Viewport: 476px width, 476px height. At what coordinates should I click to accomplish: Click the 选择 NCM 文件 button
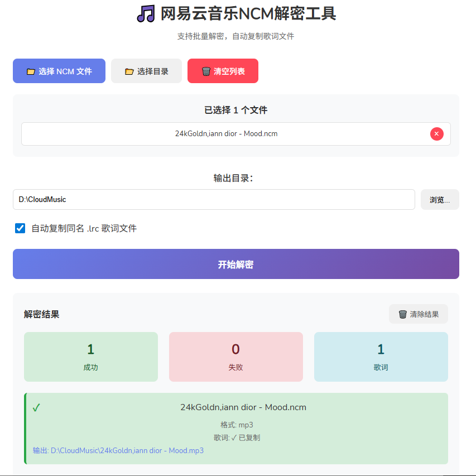click(x=59, y=71)
